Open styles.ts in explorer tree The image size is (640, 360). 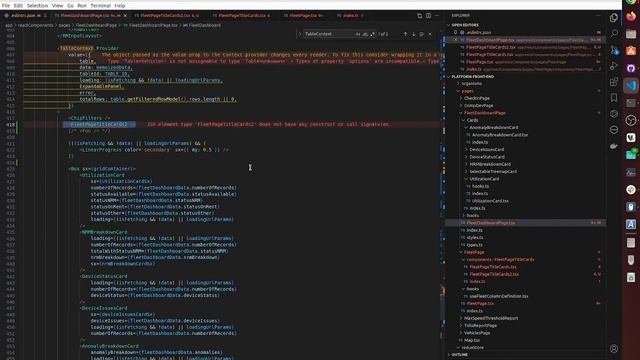(475, 238)
